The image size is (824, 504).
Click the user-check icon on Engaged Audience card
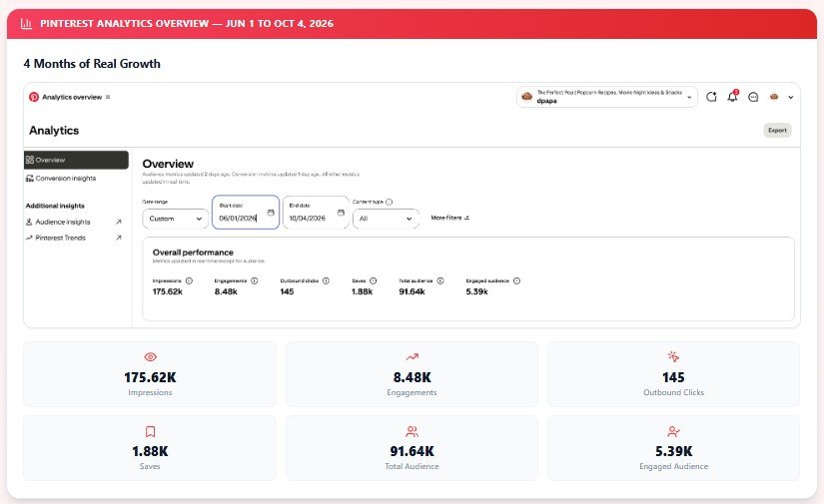tap(673, 431)
